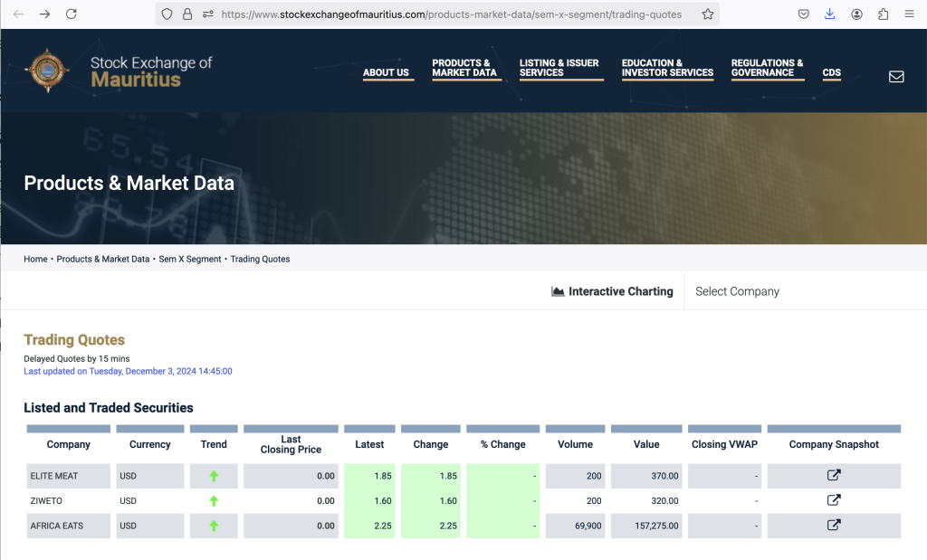Click the Latest column header

click(369, 444)
